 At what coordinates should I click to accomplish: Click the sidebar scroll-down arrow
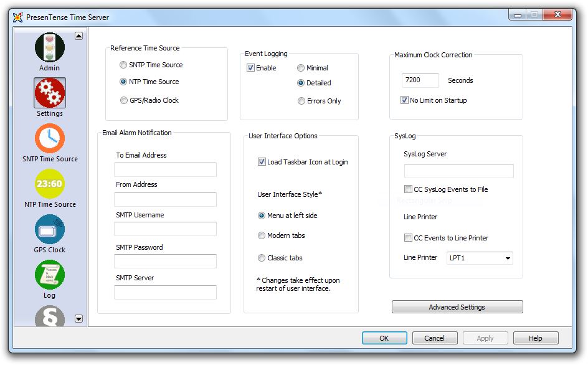tap(78, 318)
